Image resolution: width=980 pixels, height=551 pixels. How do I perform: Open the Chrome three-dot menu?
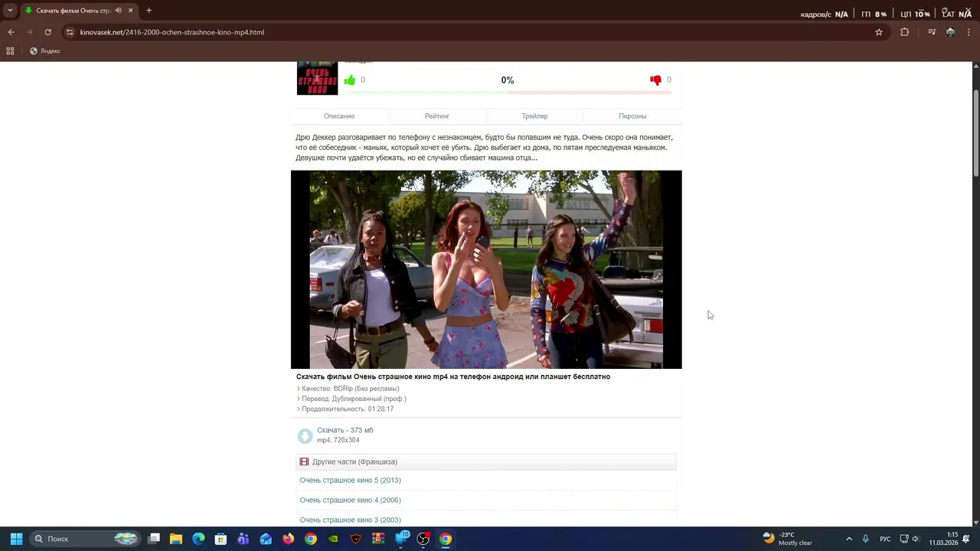click(969, 32)
